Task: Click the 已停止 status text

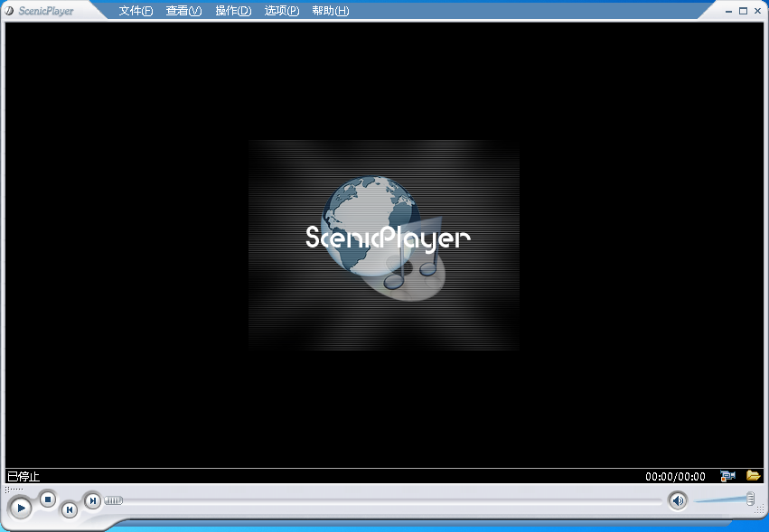Action: 23,476
